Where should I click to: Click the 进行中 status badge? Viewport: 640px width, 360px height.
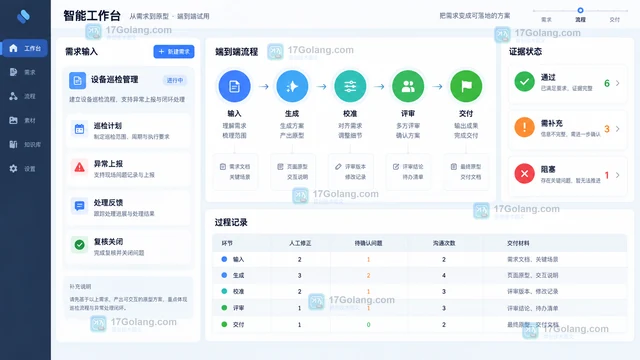pyautogui.click(x=175, y=80)
